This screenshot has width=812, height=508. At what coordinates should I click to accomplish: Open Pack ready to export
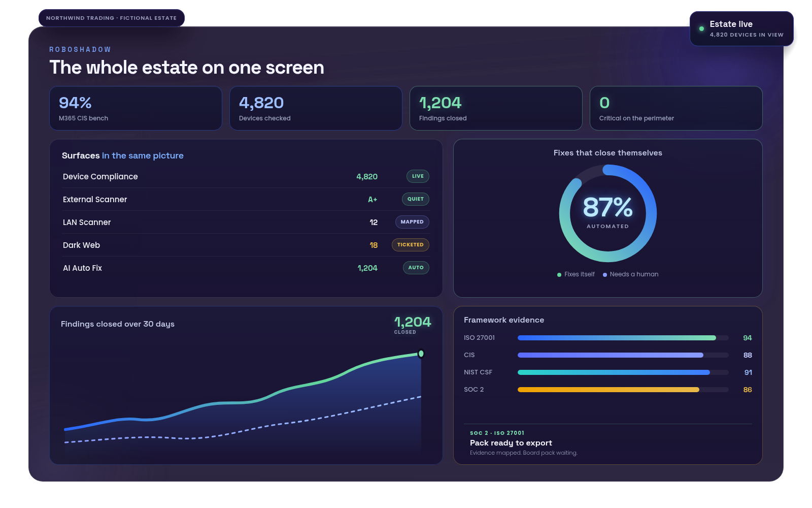511,443
